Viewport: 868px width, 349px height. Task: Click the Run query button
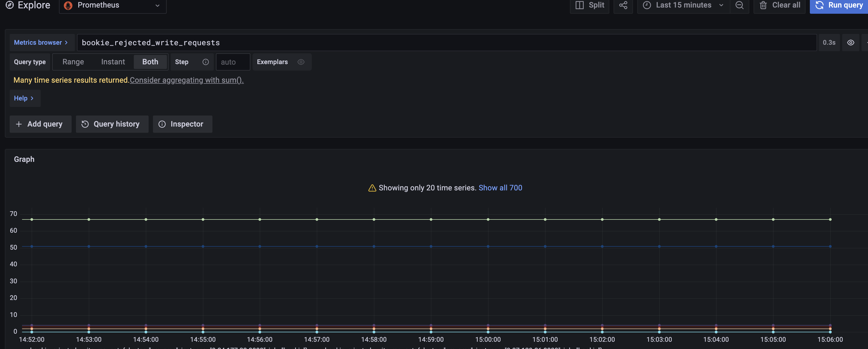(839, 5)
